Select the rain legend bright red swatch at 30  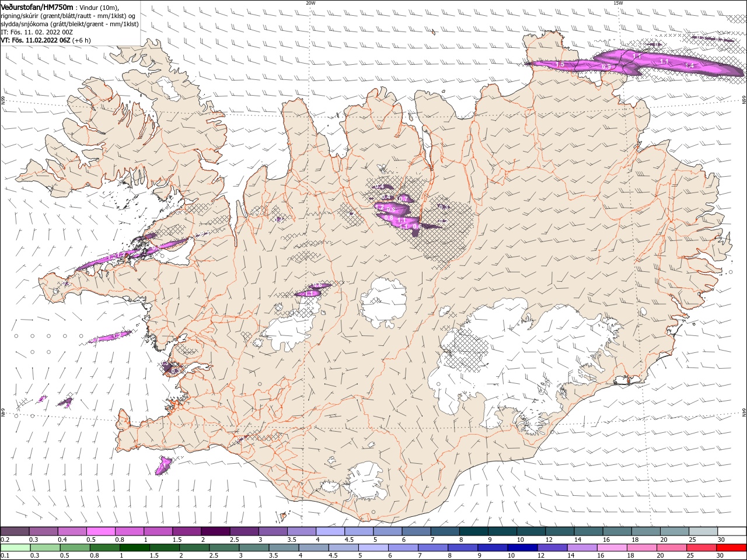click(732, 548)
